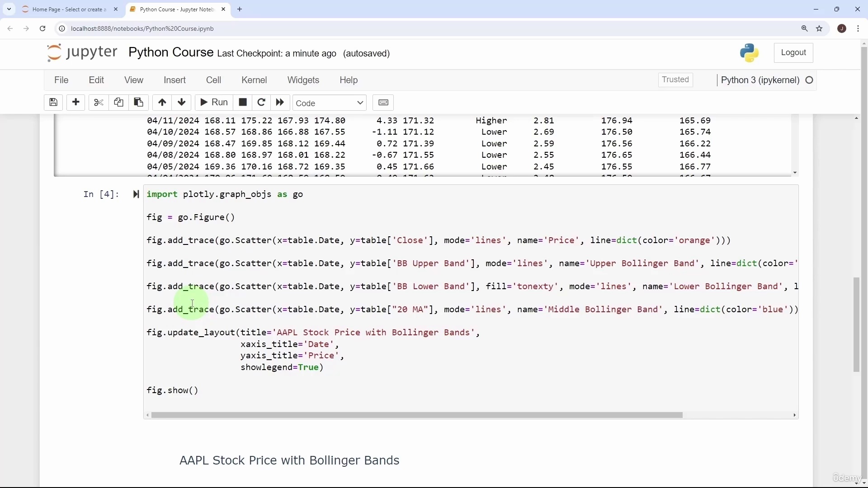Viewport: 868px width, 488px height.
Task: Click the kernel idle circle indicator
Action: [x=810, y=80]
